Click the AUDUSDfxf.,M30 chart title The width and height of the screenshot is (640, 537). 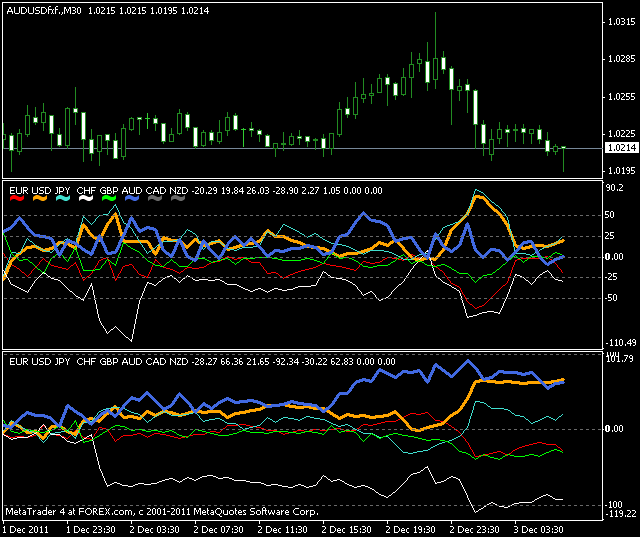[x=44, y=11]
